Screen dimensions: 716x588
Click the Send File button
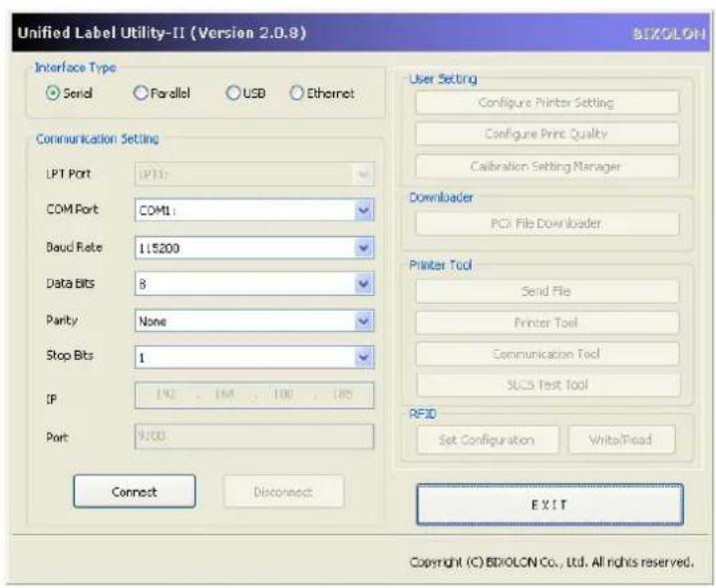coord(547,291)
